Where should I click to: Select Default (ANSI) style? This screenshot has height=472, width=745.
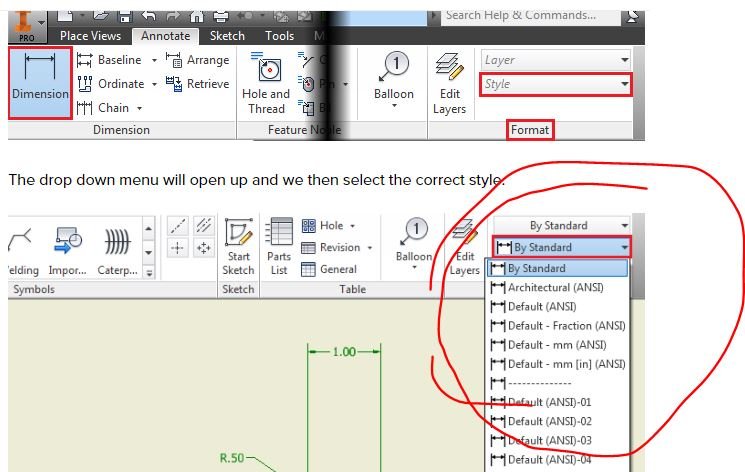(558, 307)
